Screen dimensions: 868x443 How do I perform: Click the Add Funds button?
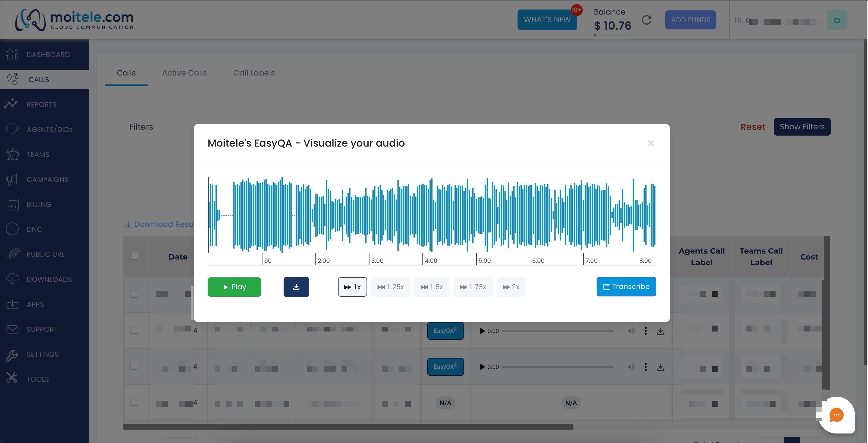(x=691, y=20)
